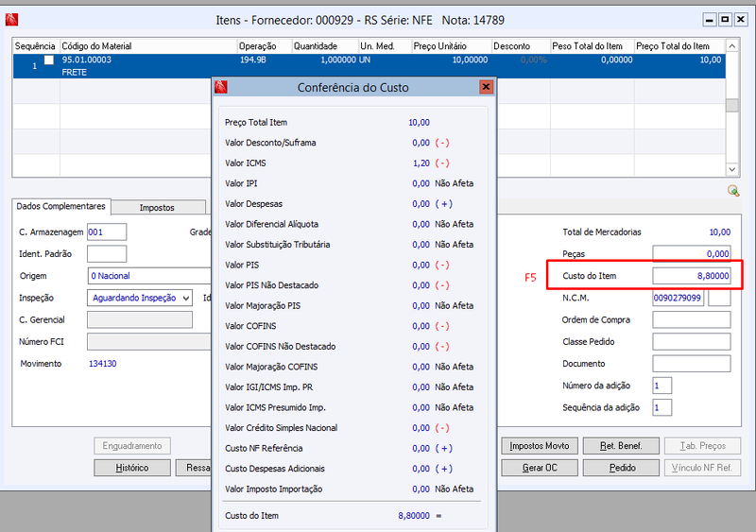Click the Pedido button
Image resolution: width=756 pixels, height=532 pixels.
621,468
